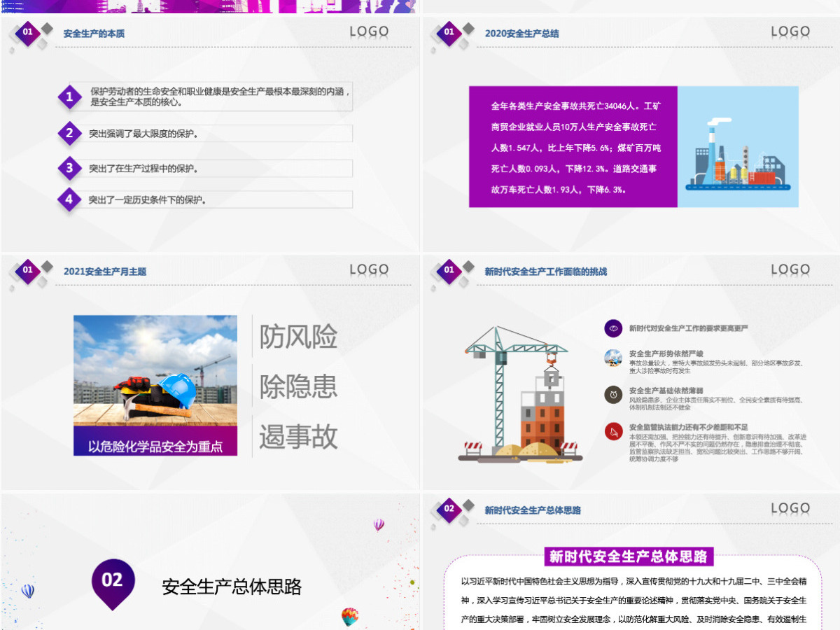Click the heading 安全监管执法能力还有不少差距和不足
This screenshot has width=840, height=630.
[689, 427]
